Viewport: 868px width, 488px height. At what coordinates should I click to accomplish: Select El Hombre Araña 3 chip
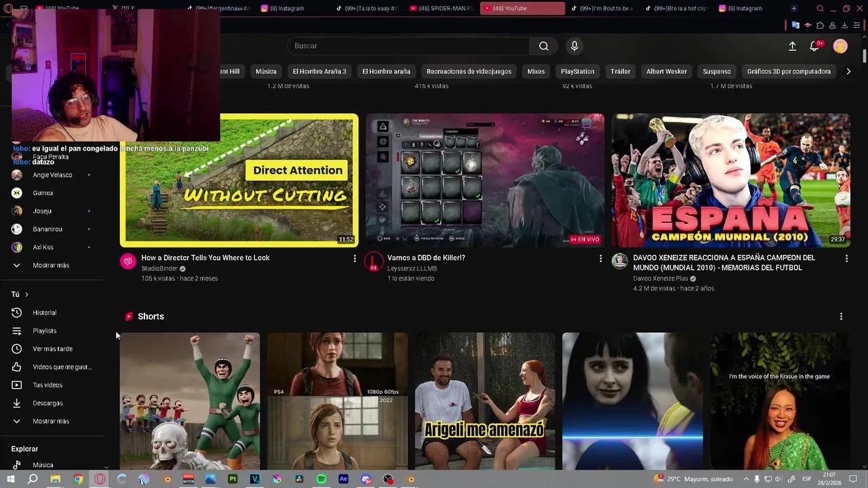319,71
